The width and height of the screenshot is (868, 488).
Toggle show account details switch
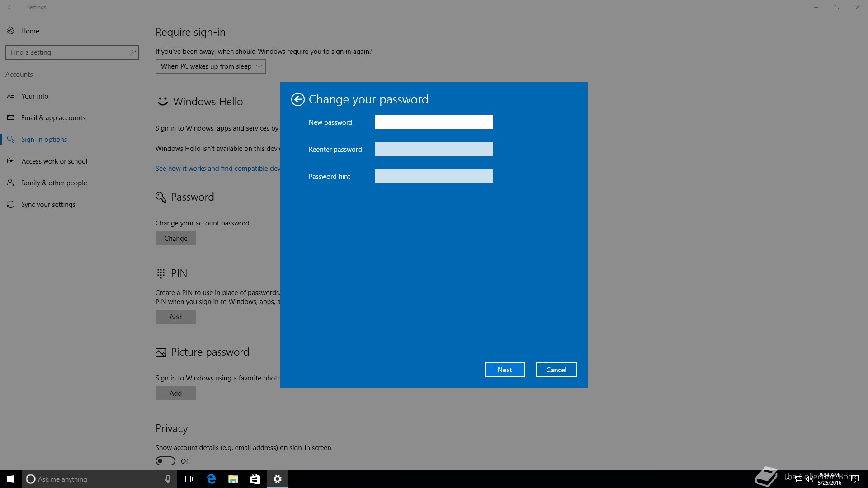point(165,461)
